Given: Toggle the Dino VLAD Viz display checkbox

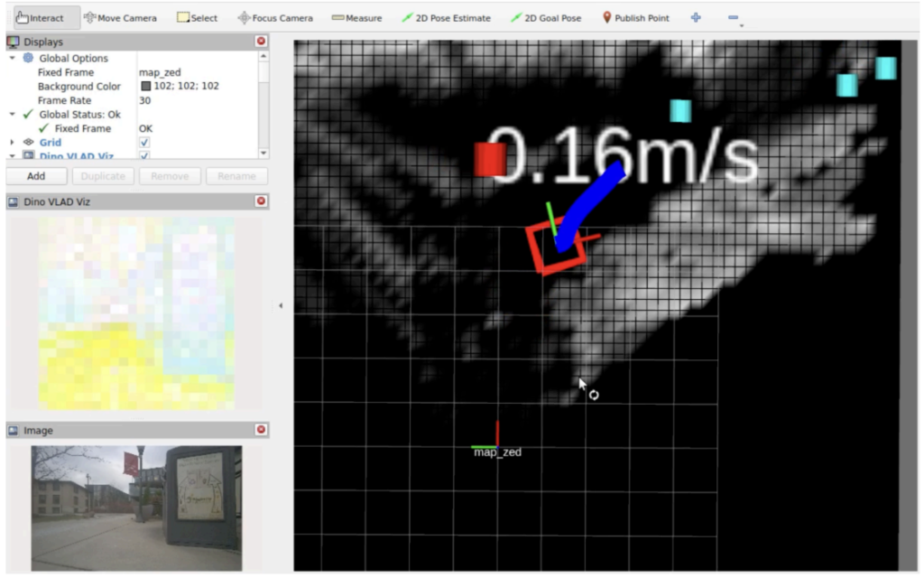Looking at the screenshot, I should pos(144,155).
